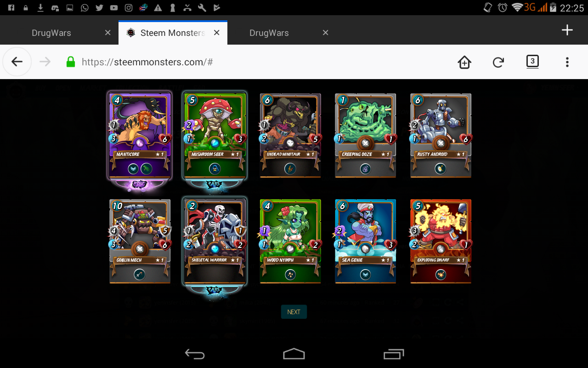The image size is (588, 368).
Task: Open Android Recent Apps button
Action: coord(394,354)
